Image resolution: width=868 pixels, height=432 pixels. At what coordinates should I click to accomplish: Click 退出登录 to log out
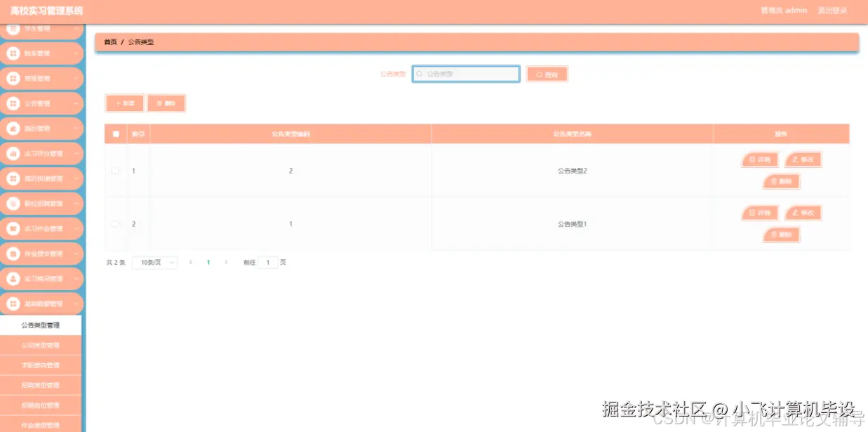pos(832,11)
